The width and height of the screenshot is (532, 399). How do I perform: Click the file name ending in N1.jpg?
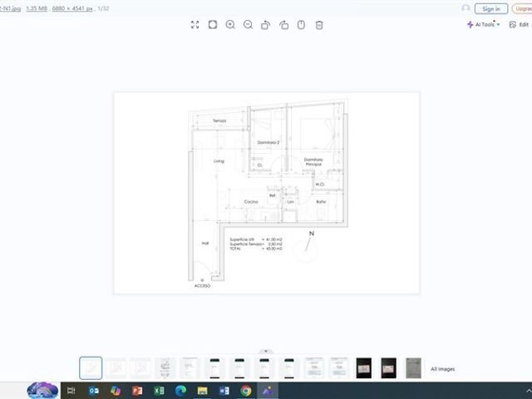(10, 8)
